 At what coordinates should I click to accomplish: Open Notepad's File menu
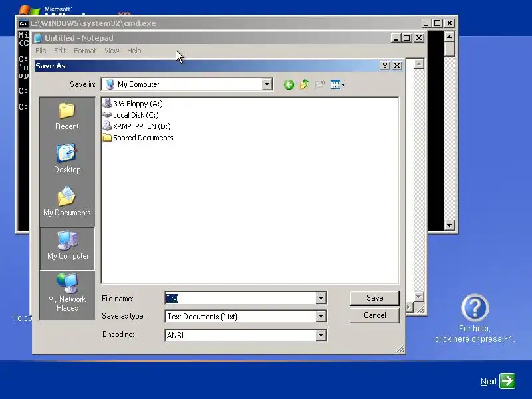41,51
